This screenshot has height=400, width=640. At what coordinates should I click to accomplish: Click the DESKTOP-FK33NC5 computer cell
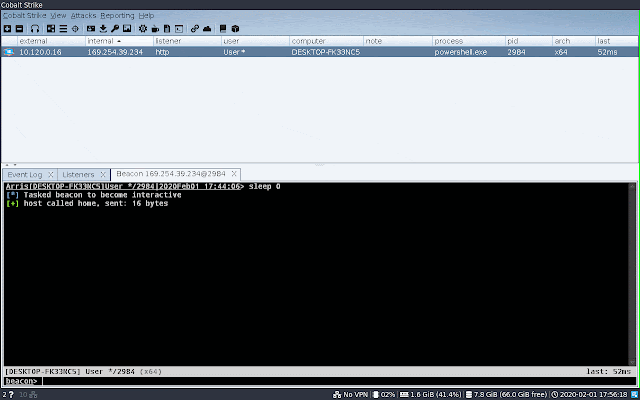tap(326, 52)
